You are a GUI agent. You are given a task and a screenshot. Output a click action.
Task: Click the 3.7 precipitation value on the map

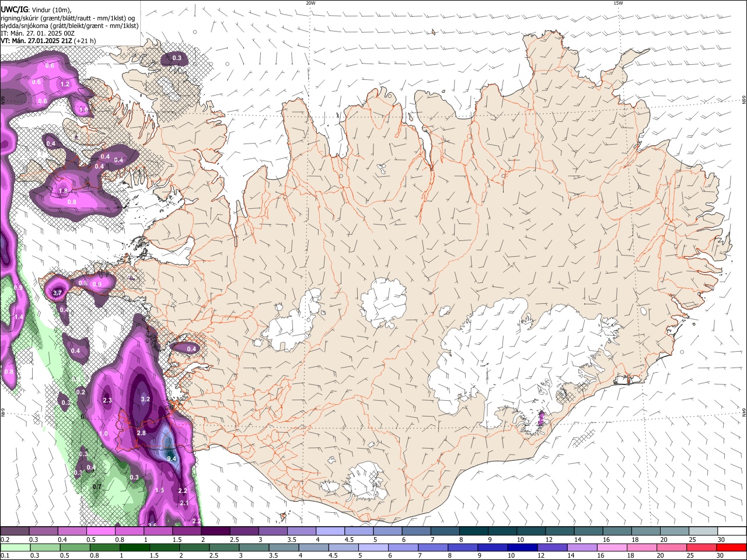[57, 293]
